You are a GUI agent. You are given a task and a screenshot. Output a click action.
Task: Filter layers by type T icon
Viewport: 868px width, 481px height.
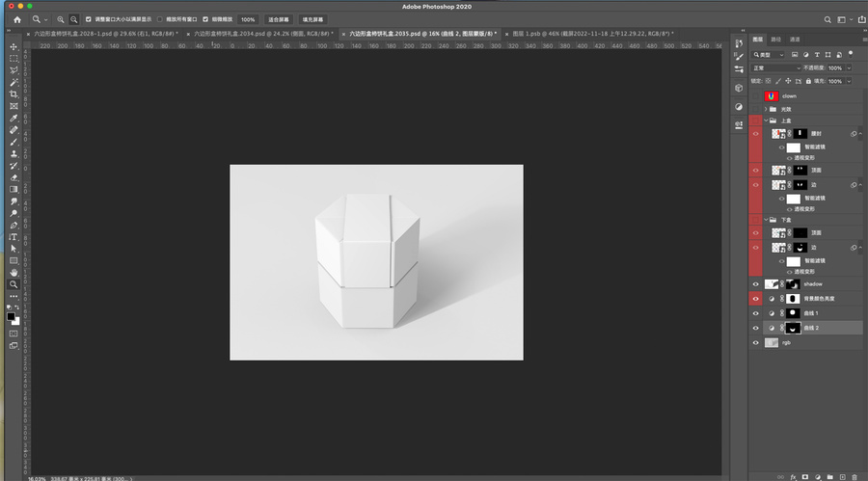[x=817, y=55]
